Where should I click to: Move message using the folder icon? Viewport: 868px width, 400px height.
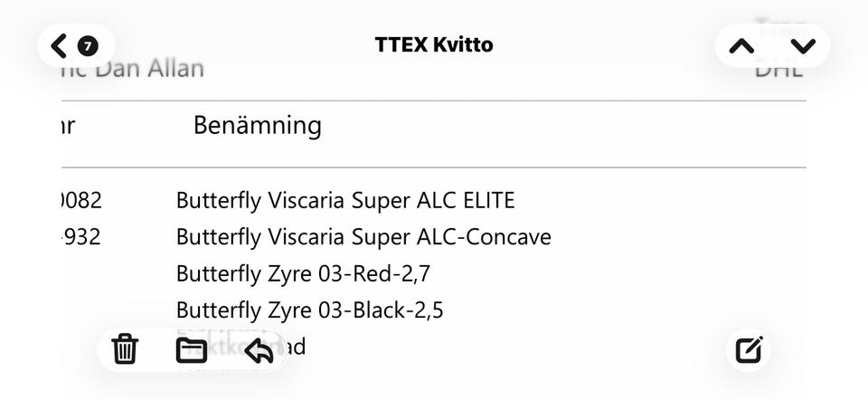[192, 349]
